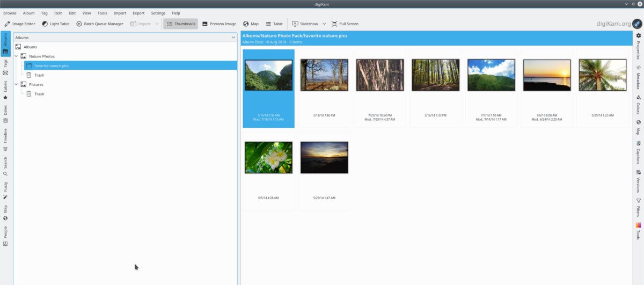Viewport: 644px width, 285px height.
Task: Start the Slideshow
Action: point(305,24)
